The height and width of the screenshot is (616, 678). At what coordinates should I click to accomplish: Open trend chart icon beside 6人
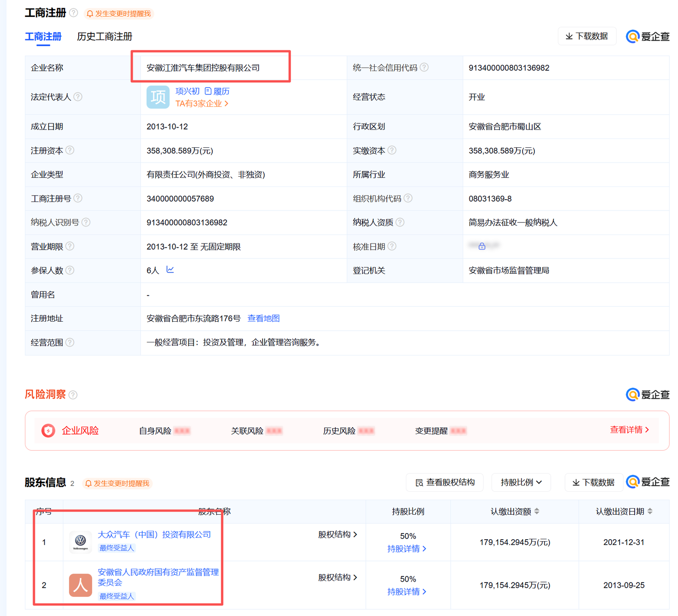[170, 269]
